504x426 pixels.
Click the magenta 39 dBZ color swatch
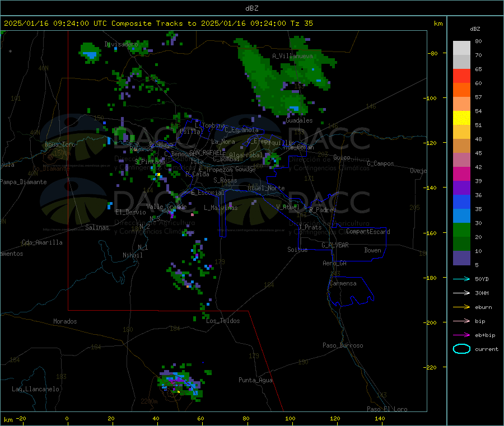(461, 174)
